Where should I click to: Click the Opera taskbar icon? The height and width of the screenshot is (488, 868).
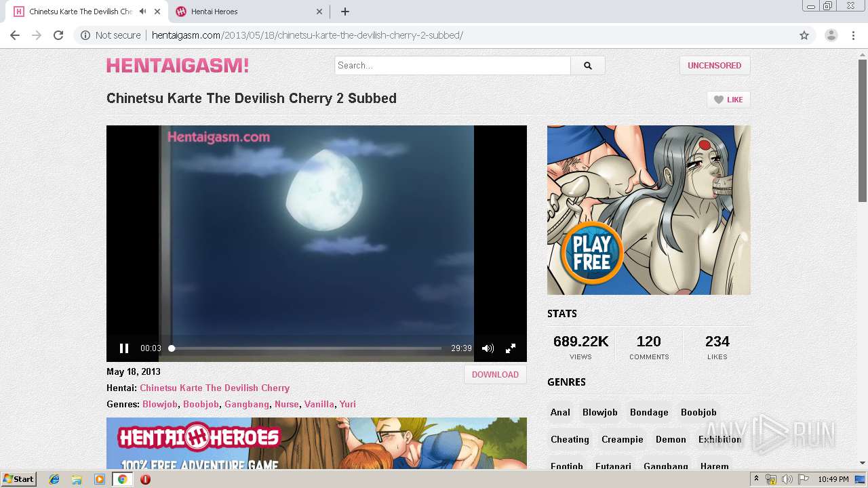pyautogui.click(x=145, y=479)
